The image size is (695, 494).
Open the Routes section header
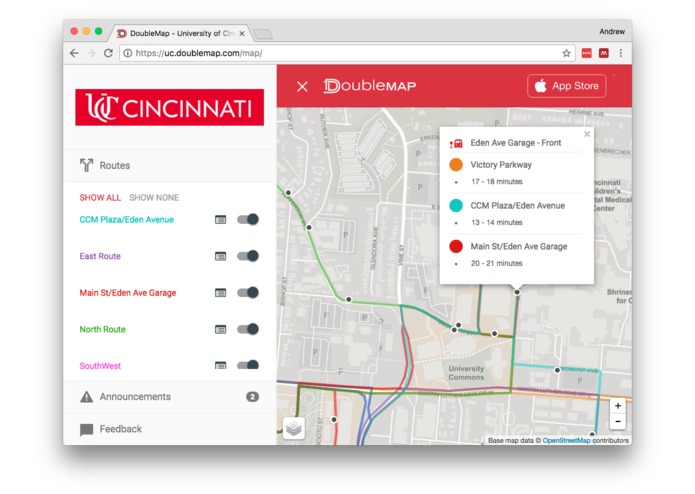[170, 165]
